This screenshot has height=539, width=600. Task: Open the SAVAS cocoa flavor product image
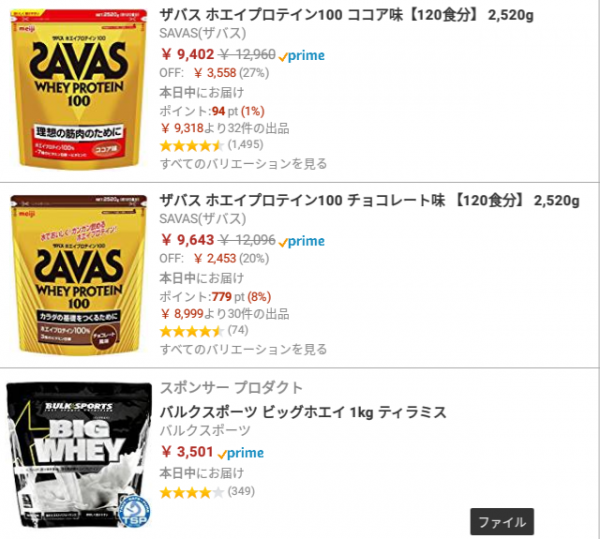point(78,89)
